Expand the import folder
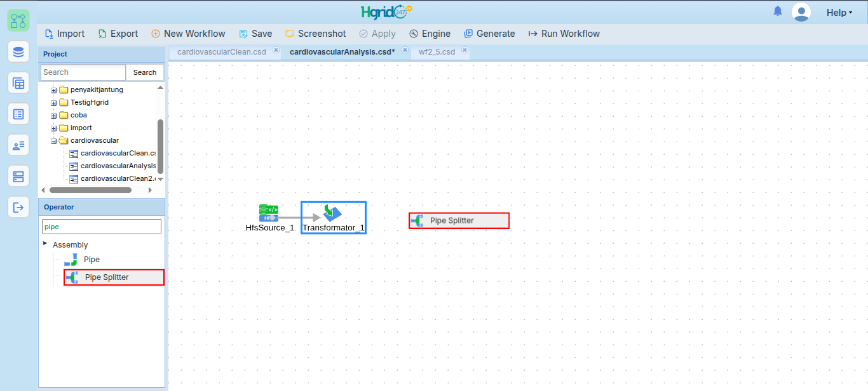 (54, 128)
